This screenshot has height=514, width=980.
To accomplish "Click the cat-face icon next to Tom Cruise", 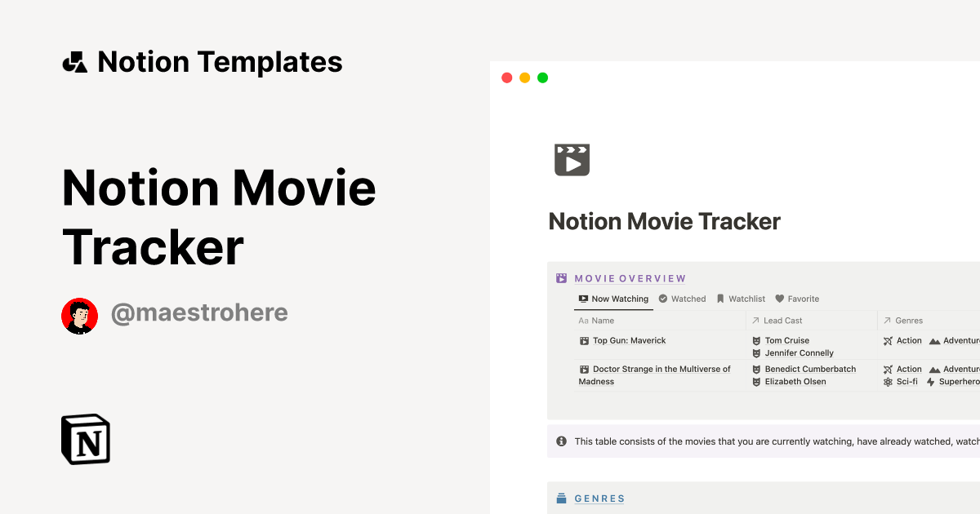I will click(x=756, y=340).
